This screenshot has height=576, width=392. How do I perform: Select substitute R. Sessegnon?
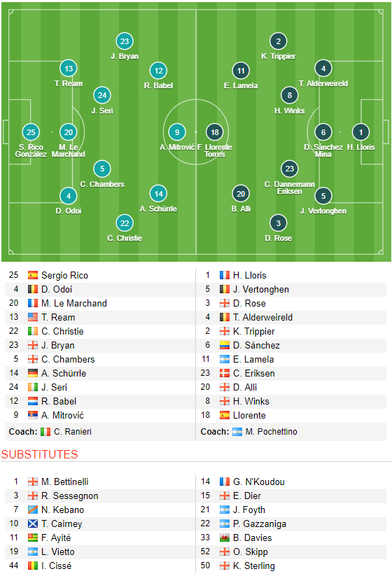[70, 496]
